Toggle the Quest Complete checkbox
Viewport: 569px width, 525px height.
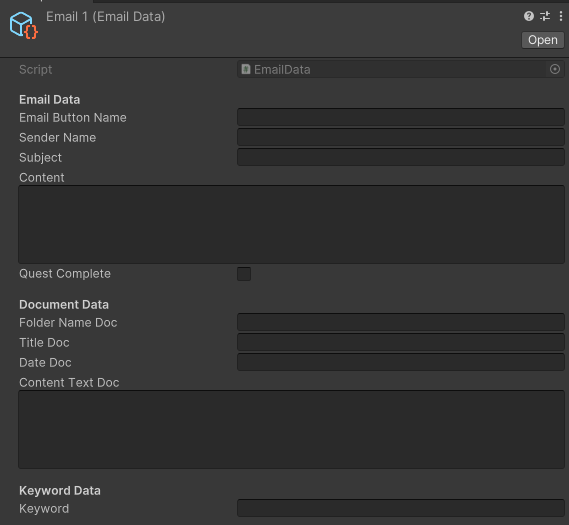[x=244, y=274]
